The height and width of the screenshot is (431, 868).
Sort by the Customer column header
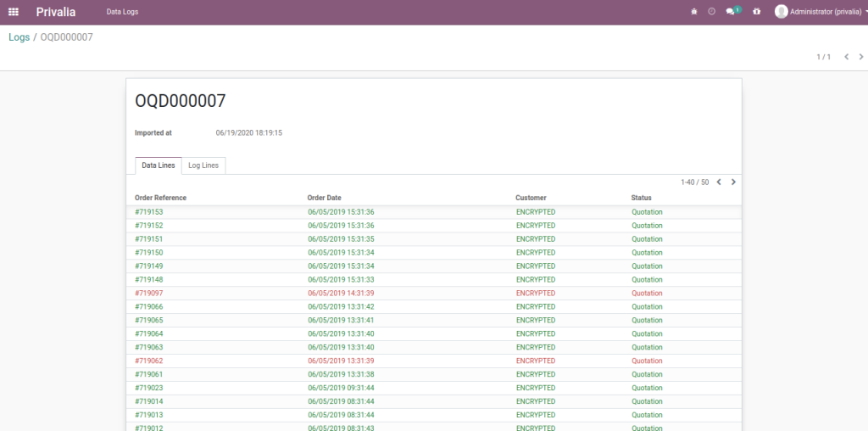pos(531,198)
